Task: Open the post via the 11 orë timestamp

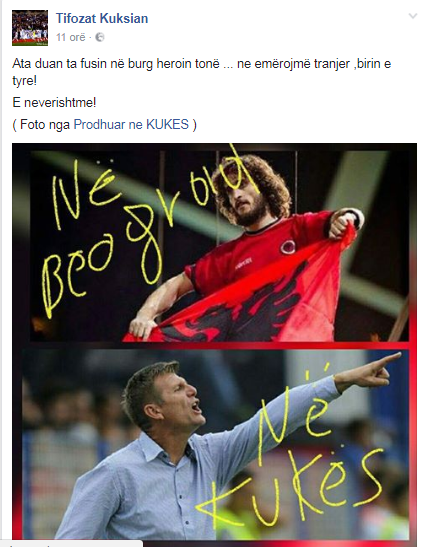Action: (x=70, y=37)
